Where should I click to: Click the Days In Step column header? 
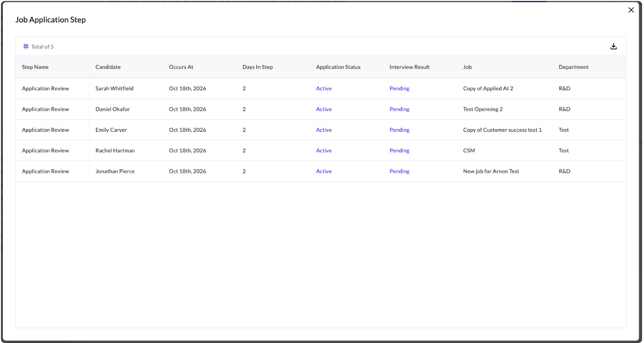click(x=258, y=67)
